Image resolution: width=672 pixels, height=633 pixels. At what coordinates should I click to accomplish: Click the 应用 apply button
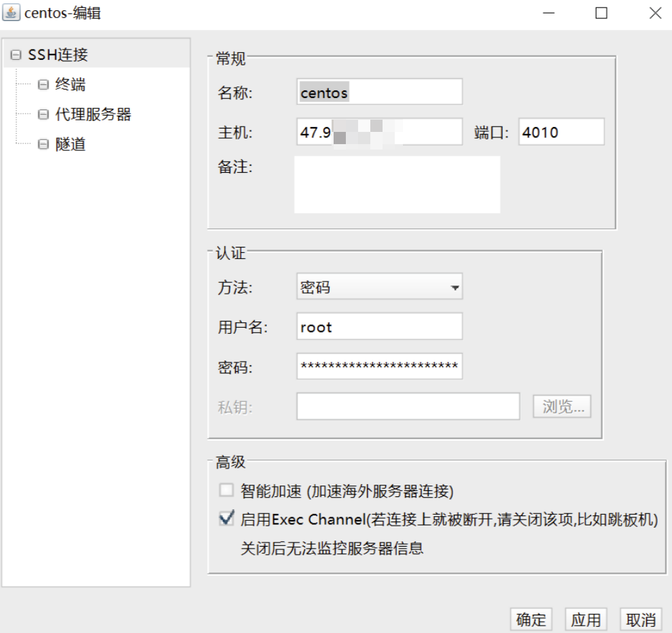point(586,619)
